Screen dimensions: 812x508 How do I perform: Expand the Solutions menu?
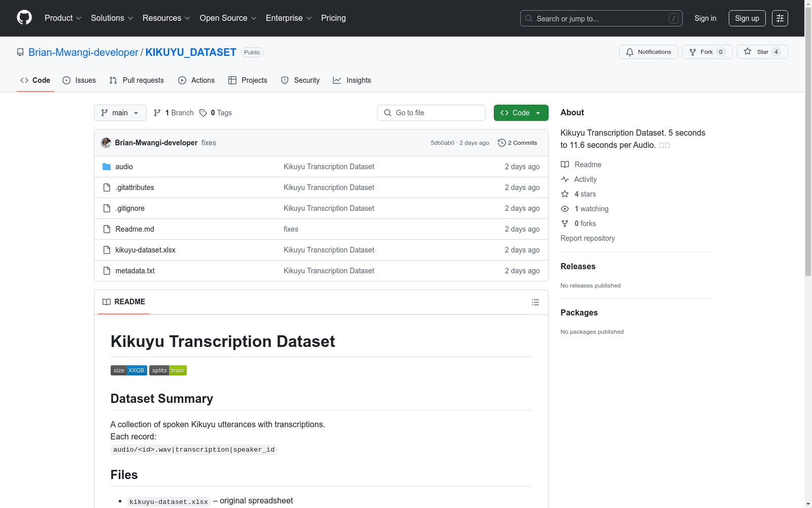point(112,18)
